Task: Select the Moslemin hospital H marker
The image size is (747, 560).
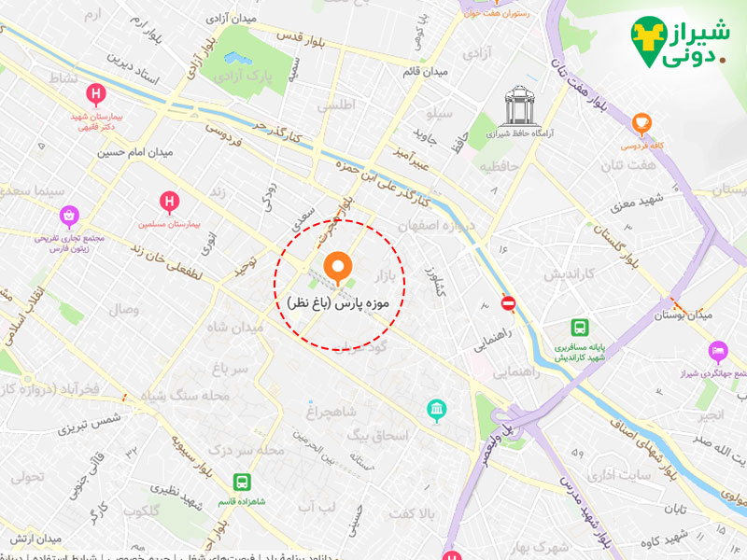Action: (x=169, y=203)
